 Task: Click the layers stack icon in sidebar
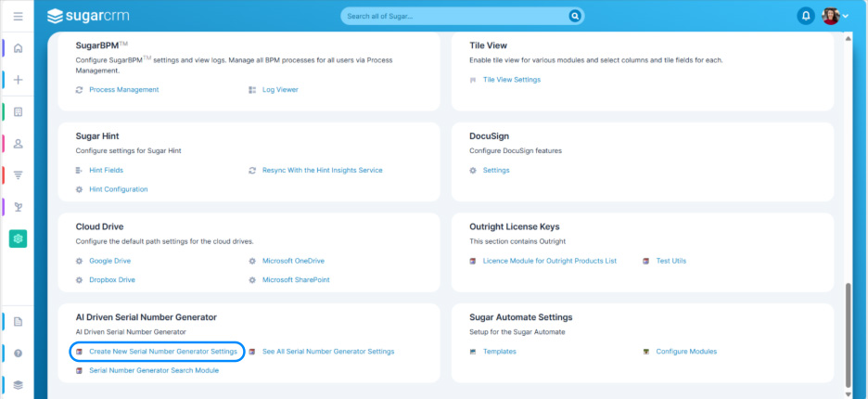(x=18, y=384)
